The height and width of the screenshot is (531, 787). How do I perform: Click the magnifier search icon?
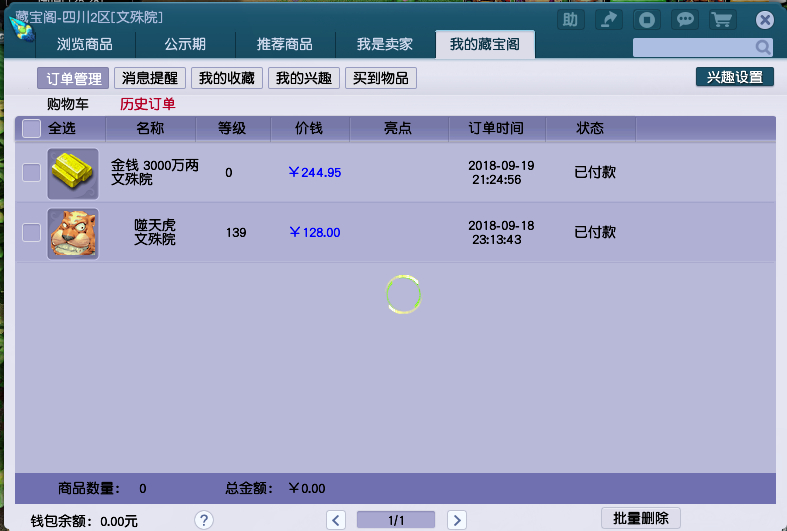click(763, 47)
